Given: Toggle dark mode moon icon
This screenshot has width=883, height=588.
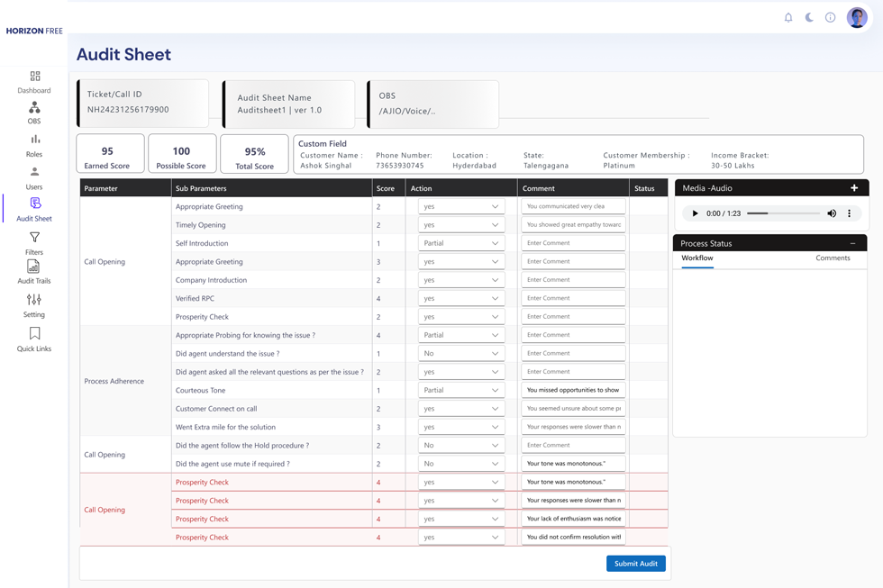Looking at the screenshot, I should [809, 17].
